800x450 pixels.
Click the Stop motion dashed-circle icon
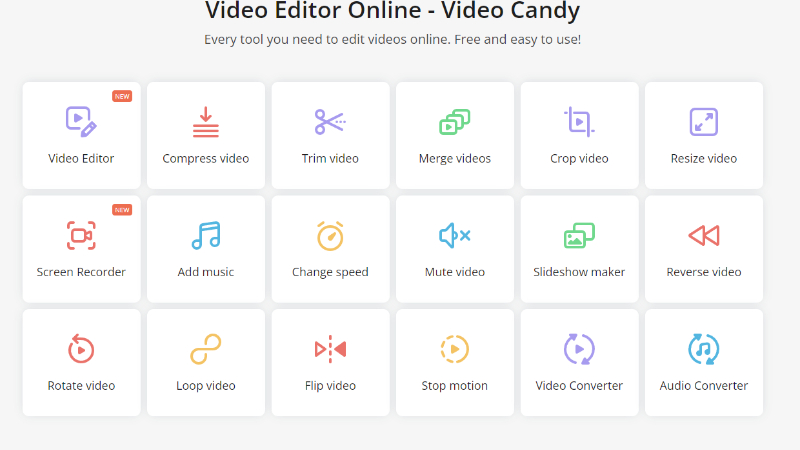pyautogui.click(x=455, y=349)
